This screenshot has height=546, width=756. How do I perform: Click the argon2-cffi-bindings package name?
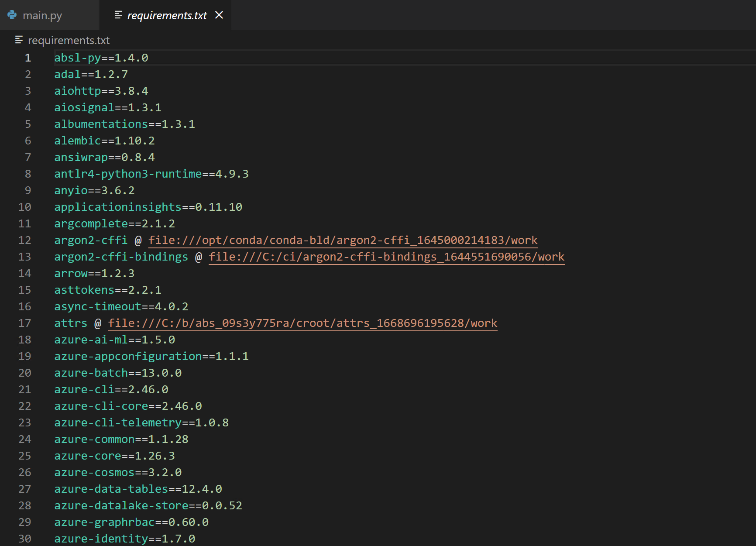121,257
